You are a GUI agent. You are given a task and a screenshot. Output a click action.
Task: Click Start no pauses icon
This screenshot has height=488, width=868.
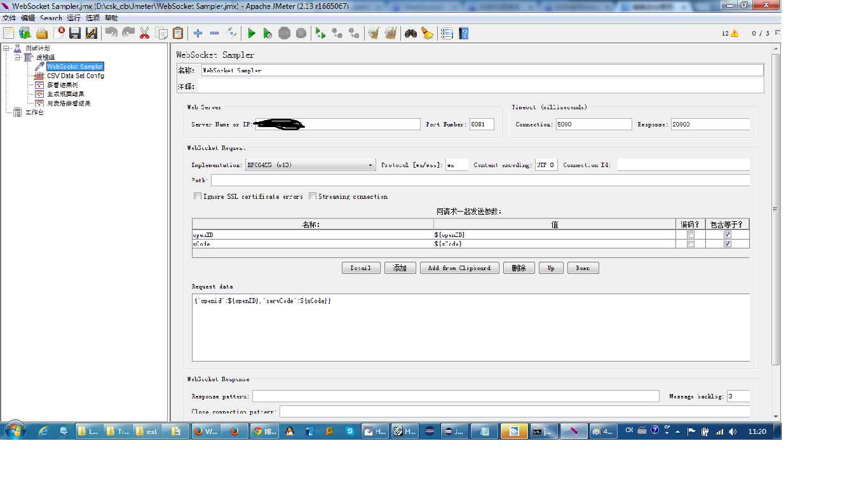point(268,33)
